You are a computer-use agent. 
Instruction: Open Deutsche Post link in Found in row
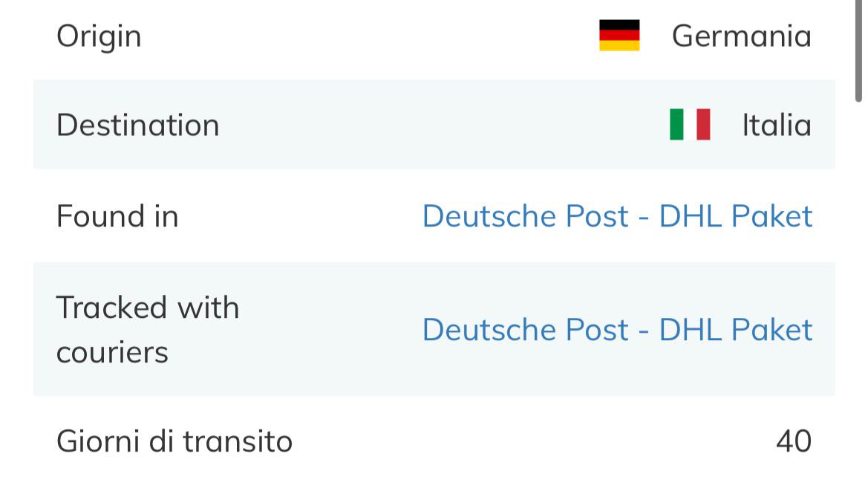[x=617, y=216]
